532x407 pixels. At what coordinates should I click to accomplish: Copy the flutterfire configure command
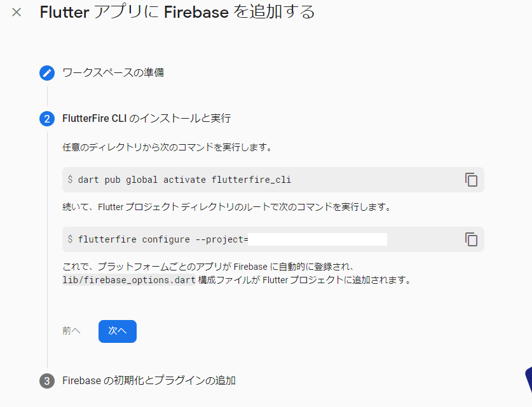[471, 239]
